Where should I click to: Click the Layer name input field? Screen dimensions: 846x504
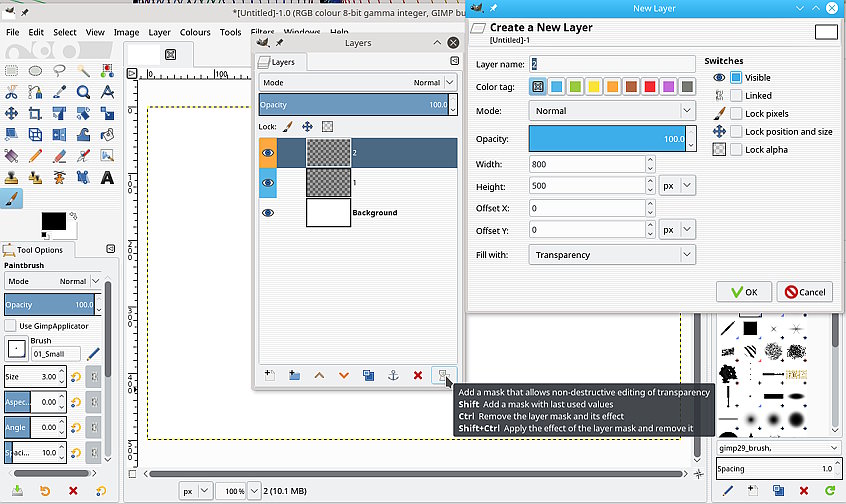(612, 64)
